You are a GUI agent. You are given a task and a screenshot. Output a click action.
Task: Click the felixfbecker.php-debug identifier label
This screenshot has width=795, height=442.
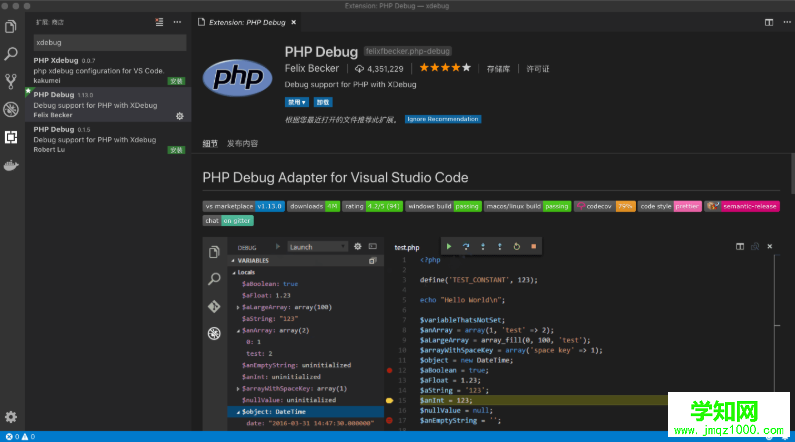click(408, 51)
